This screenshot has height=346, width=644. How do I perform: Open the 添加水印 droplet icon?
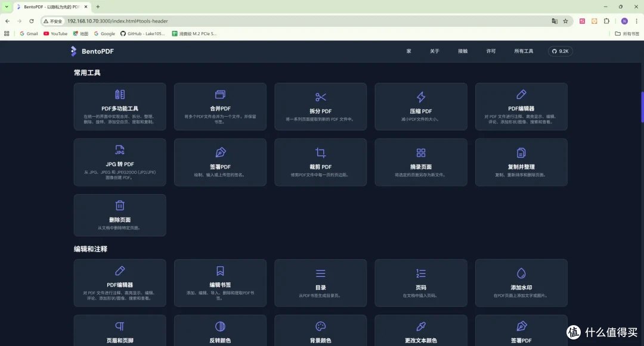pyautogui.click(x=521, y=273)
